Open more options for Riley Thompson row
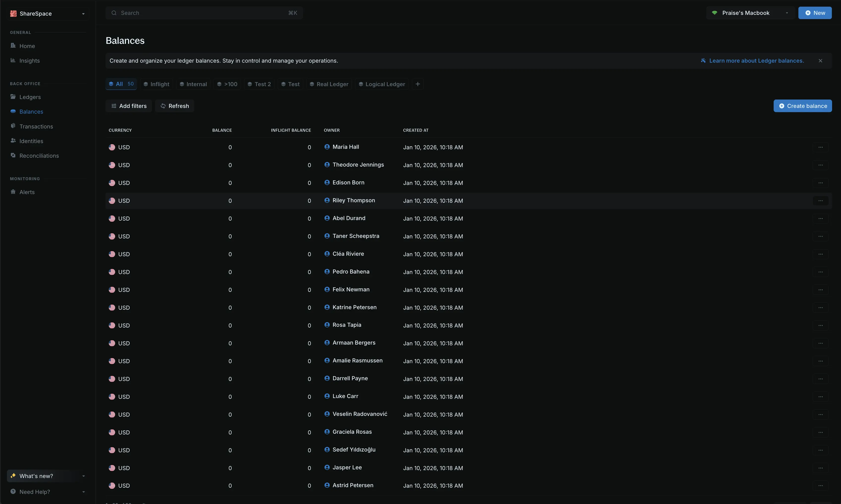The height and width of the screenshot is (504, 841). 820,201
